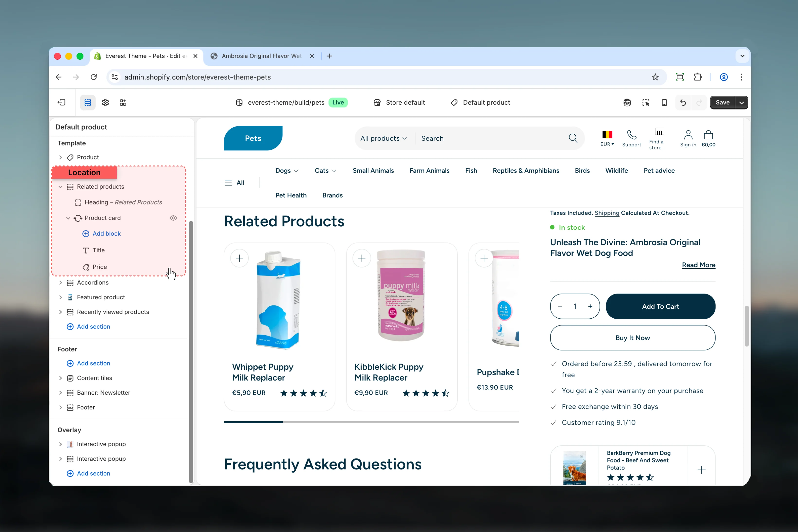Select the Title block
This screenshot has height=532, width=798.
pyautogui.click(x=98, y=250)
